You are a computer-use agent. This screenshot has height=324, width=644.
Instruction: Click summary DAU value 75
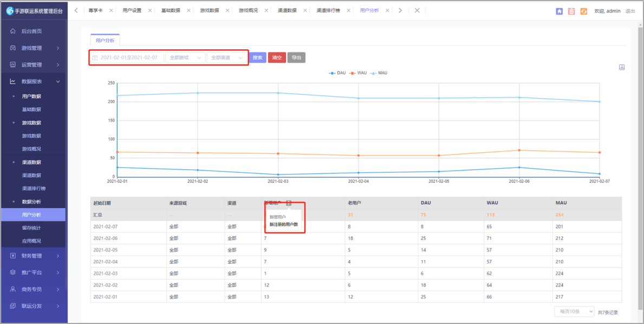tap(424, 215)
